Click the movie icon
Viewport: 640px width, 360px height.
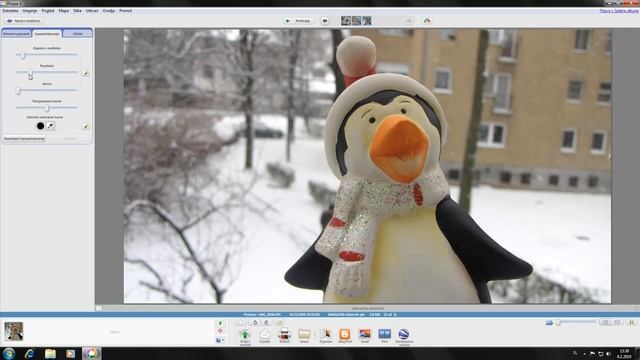tap(384, 334)
